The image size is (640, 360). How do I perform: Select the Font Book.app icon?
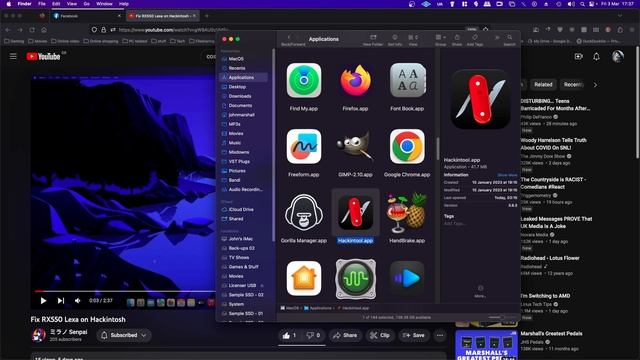[407, 80]
